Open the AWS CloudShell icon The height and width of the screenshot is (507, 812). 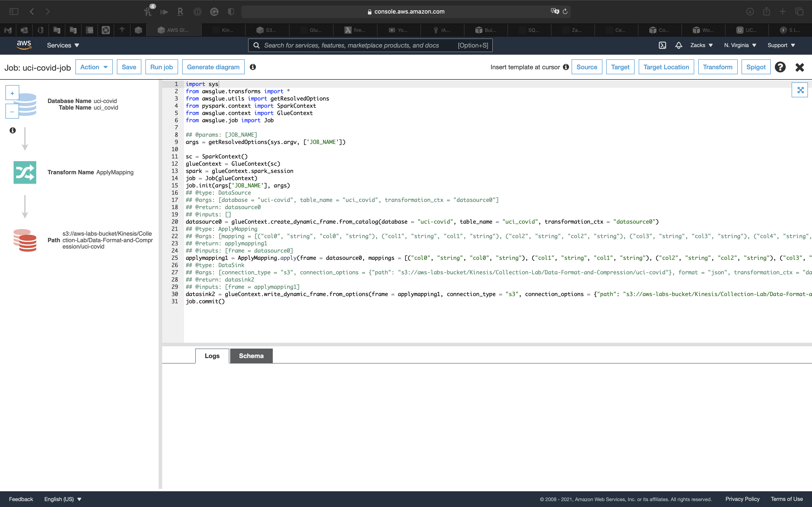coord(662,45)
